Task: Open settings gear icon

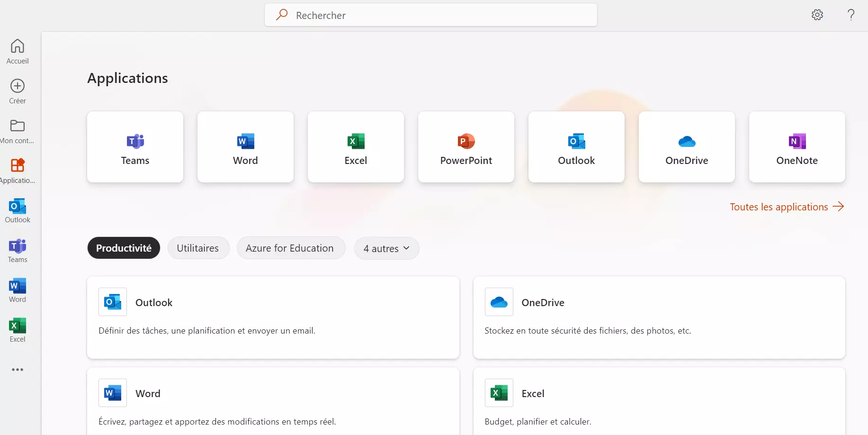Action: pyautogui.click(x=817, y=15)
